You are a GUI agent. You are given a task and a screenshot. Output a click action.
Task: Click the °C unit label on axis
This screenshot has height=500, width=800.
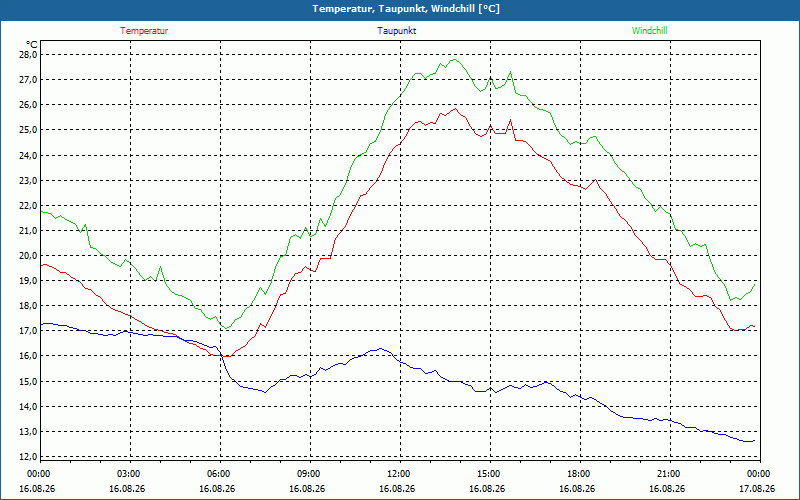click(32, 44)
